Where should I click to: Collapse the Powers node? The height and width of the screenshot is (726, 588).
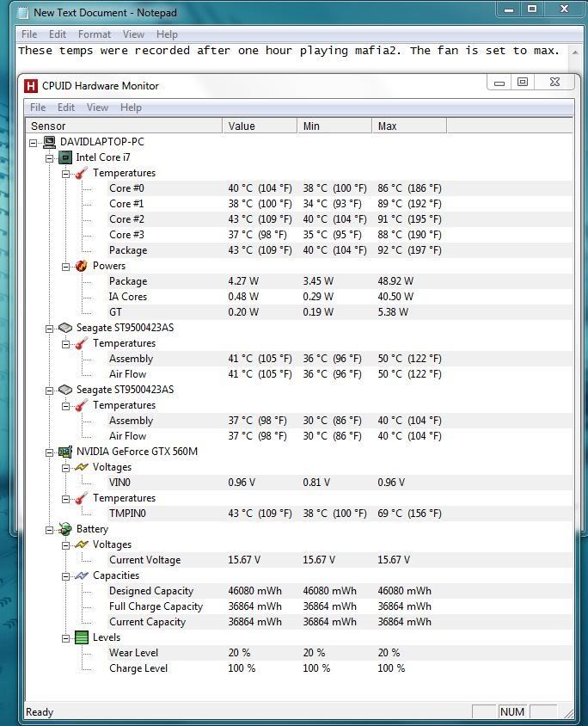coord(65,267)
